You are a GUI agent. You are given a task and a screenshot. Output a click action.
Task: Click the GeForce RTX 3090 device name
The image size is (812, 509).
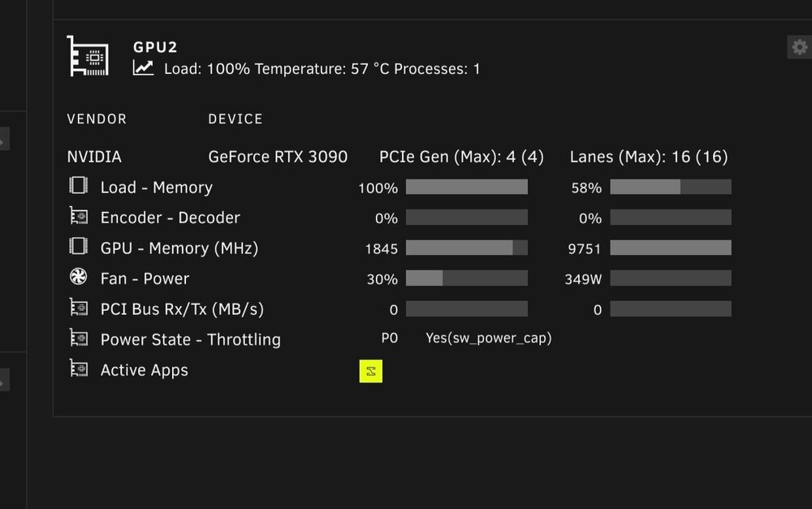click(x=278, y=157)
